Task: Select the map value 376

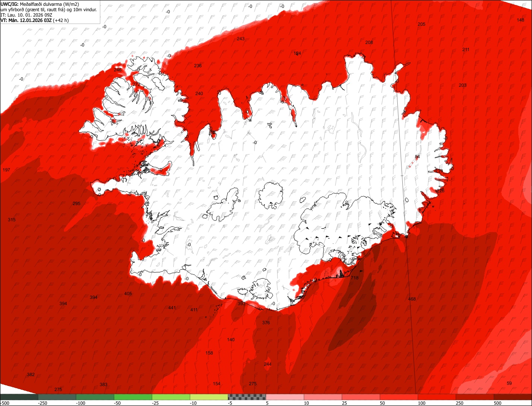Action: tap(266, 323)
